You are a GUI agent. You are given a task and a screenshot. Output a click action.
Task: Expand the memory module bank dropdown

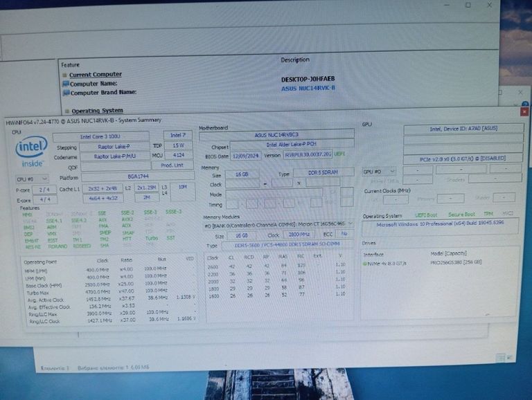[351, 225]
